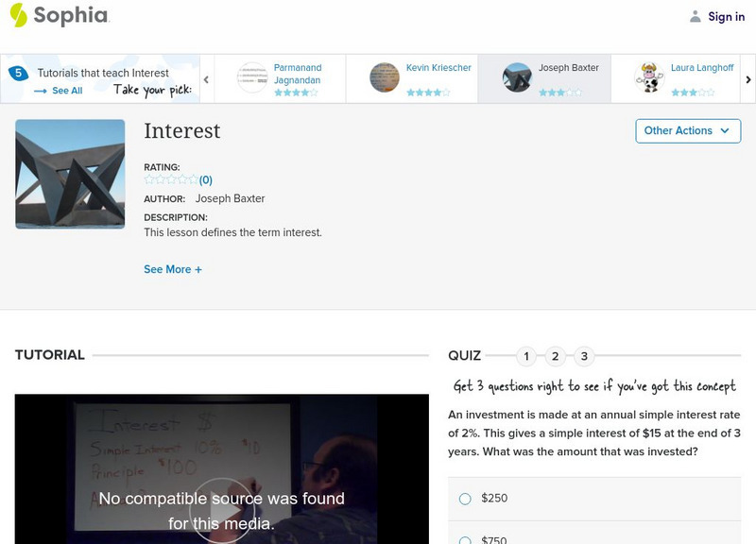Play the Interest tutorial video
This screenshot has height=544, width=756.
pyautogui.click(x=222, y=511)
